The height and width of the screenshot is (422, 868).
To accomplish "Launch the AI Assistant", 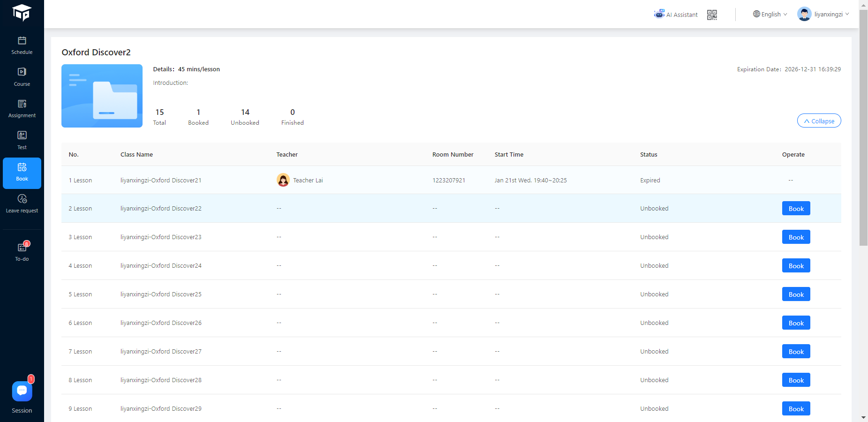I will pyautogui.click(x=676, y=15).
